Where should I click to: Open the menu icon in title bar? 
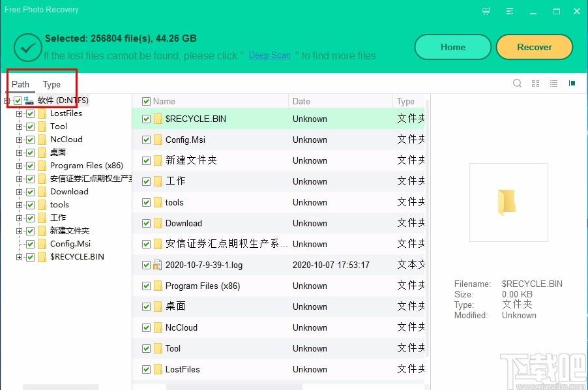(x=510, y=11)
